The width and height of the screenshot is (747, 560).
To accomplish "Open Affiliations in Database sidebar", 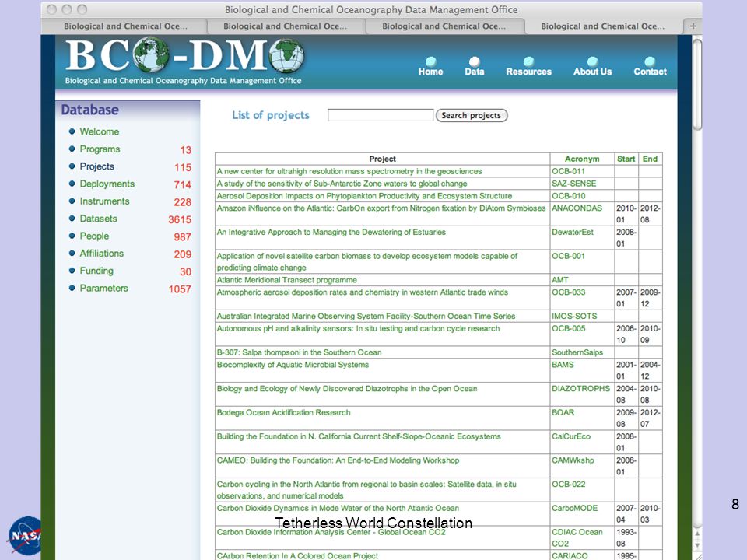I will [101, 254].
